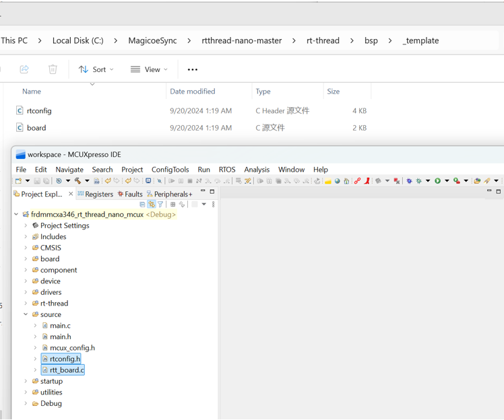This screenshot has width=504, height=420.
Task: Click the filter funnel icon in Project Explorer
Action: [x=160, y=205]
